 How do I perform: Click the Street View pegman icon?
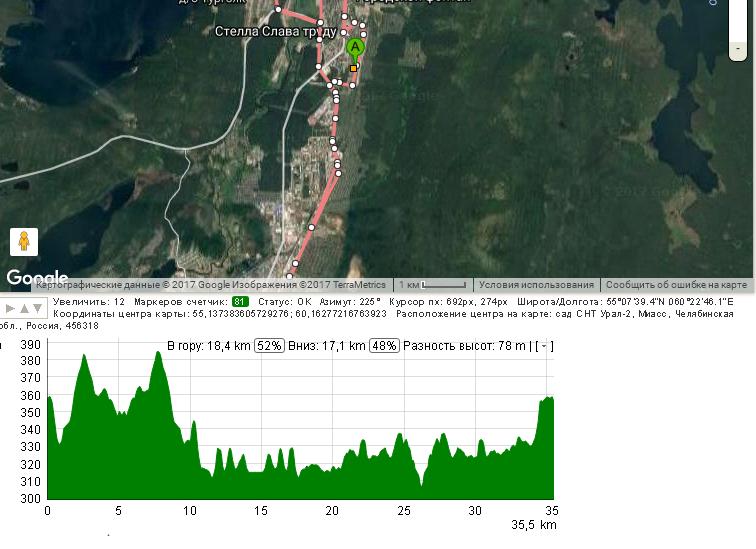(24, 241)
